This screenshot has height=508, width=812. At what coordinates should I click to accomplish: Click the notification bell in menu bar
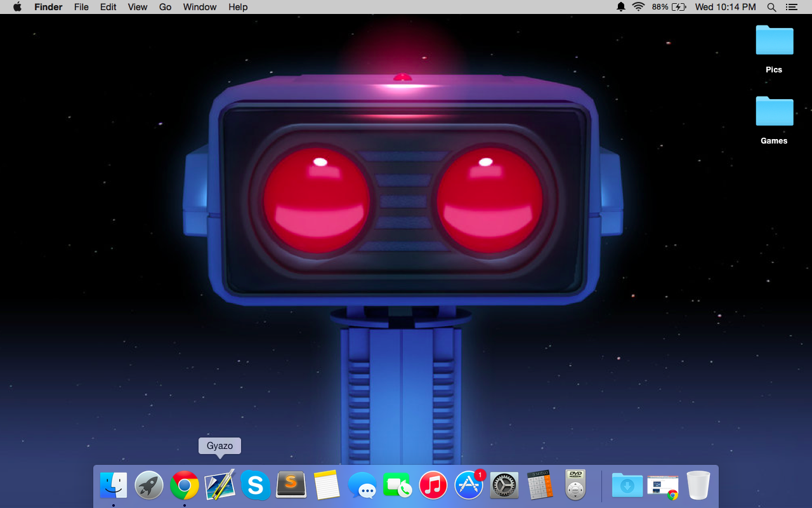click(x=621, y=7)
